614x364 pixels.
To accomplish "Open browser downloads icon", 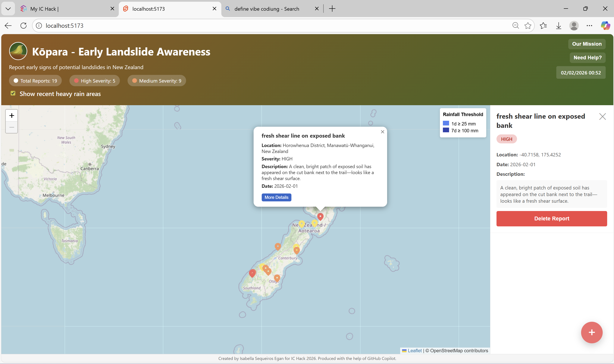I will 558,26.
